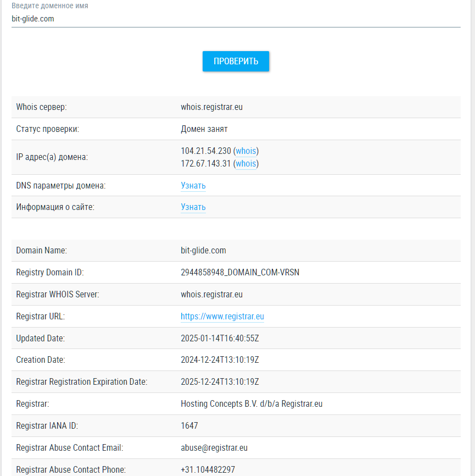This screenshot has height=476, width=475.
Task: Click the Creation Date value
Action: [220, 360]
